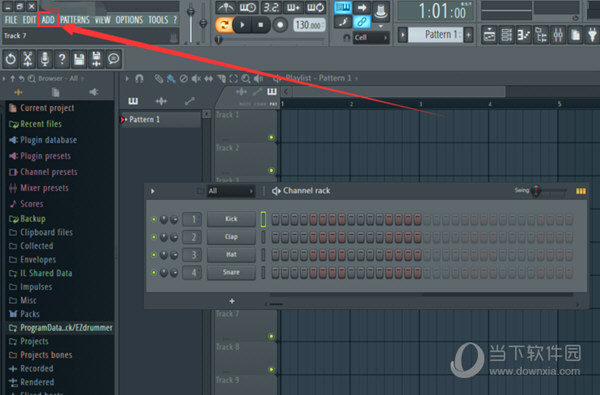Image resolution: width=600 pixels, height=395 pixels.
Task: Click the question mark help icon in toolbar
Action: click(62, 59)
